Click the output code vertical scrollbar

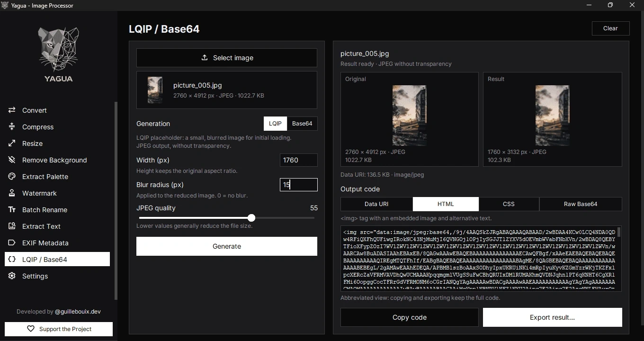point(619,232)
